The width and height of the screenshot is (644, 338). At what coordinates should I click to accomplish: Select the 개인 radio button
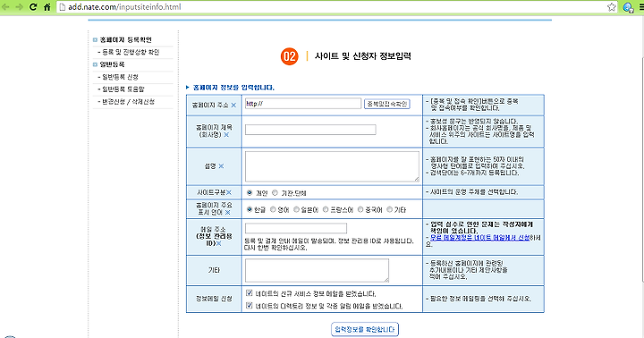250,192
